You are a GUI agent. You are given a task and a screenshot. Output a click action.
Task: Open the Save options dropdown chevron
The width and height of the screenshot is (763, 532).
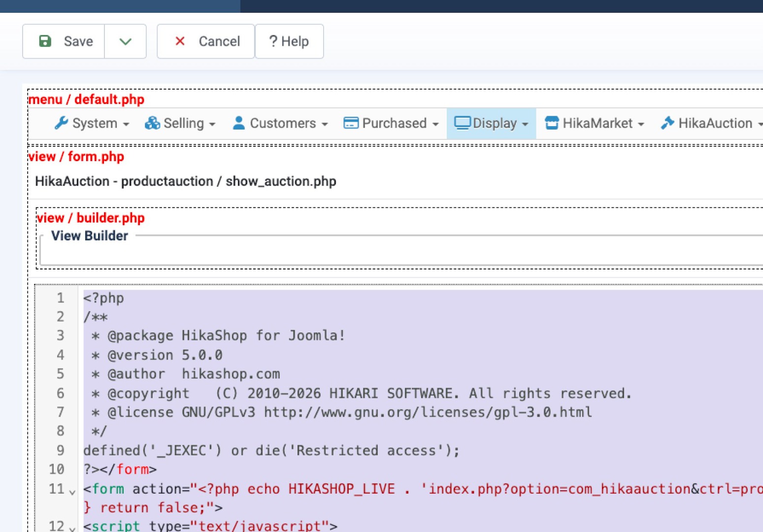pyautogui.click(x=126, y=41)
